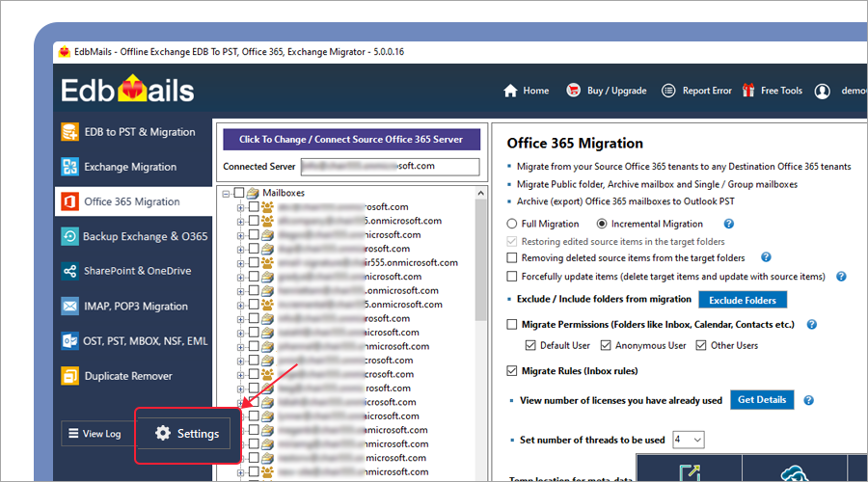Click the EdbMails title bar app icon
The width and height of the screenshot is (868, 482).
(65, 51)
